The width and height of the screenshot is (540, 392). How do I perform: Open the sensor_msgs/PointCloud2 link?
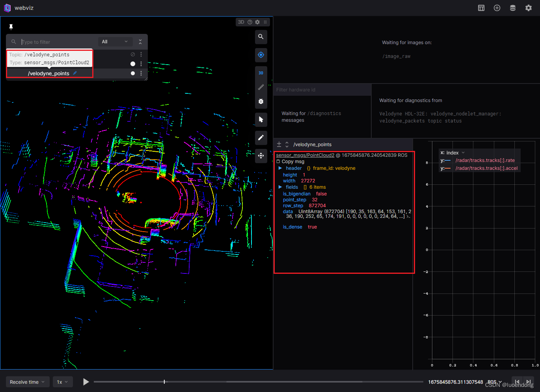305,155
